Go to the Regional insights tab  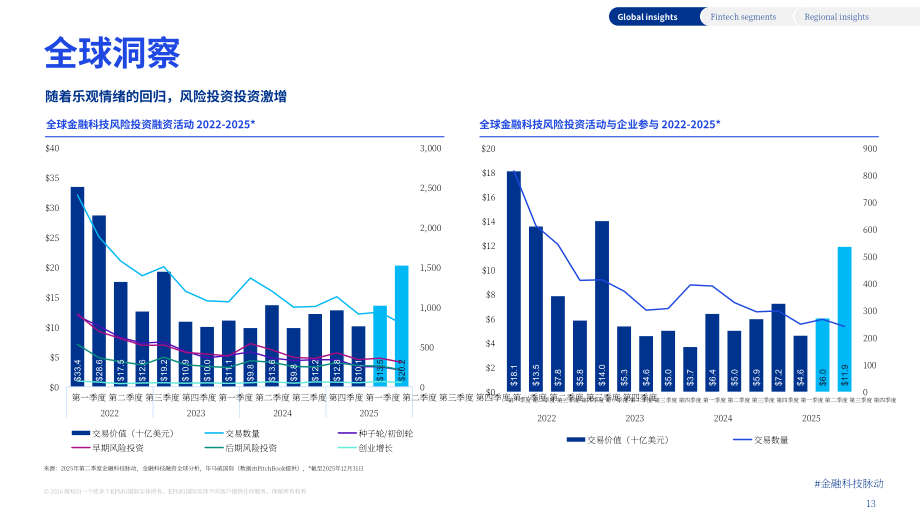click(836, 17)
